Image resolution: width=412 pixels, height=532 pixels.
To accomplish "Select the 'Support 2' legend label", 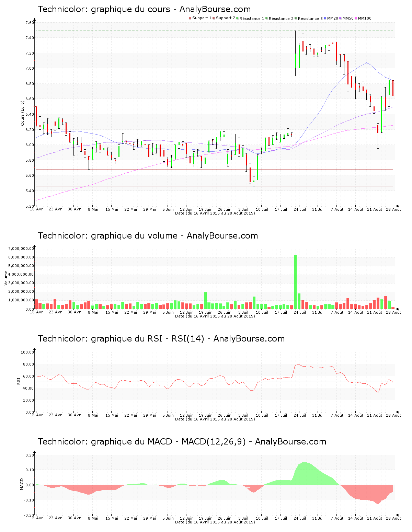I will (x=226, y=18).
